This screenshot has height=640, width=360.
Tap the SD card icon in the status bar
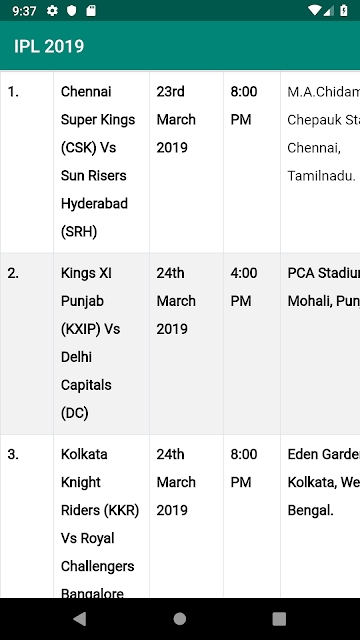91,11
